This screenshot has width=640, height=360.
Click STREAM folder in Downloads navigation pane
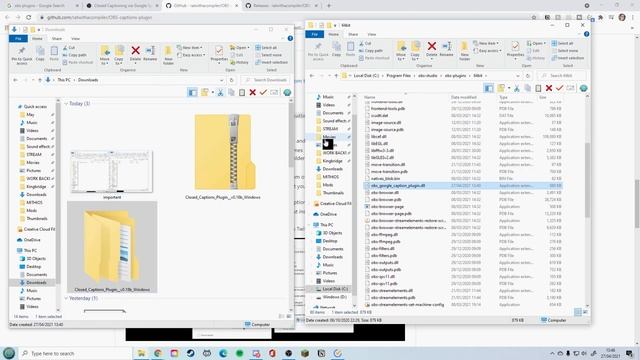[x=34, y=155]
